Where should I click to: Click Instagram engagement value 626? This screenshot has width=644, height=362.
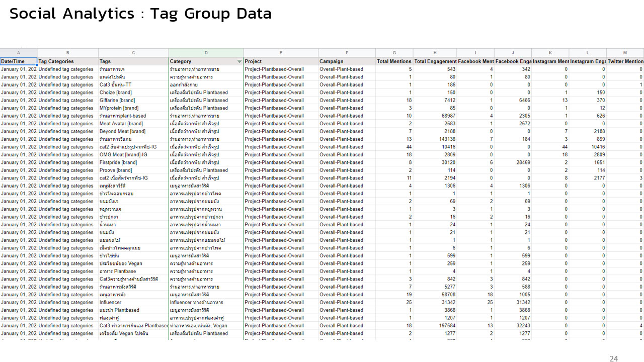click(x=588, y=116)
